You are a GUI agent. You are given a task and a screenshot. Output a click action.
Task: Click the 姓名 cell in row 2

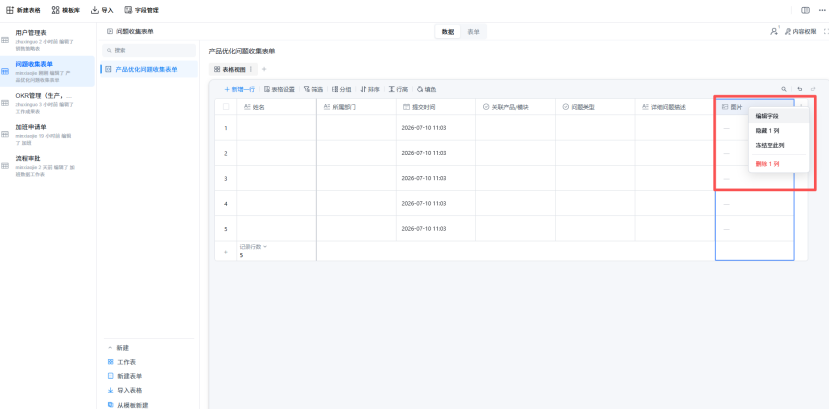276,153
